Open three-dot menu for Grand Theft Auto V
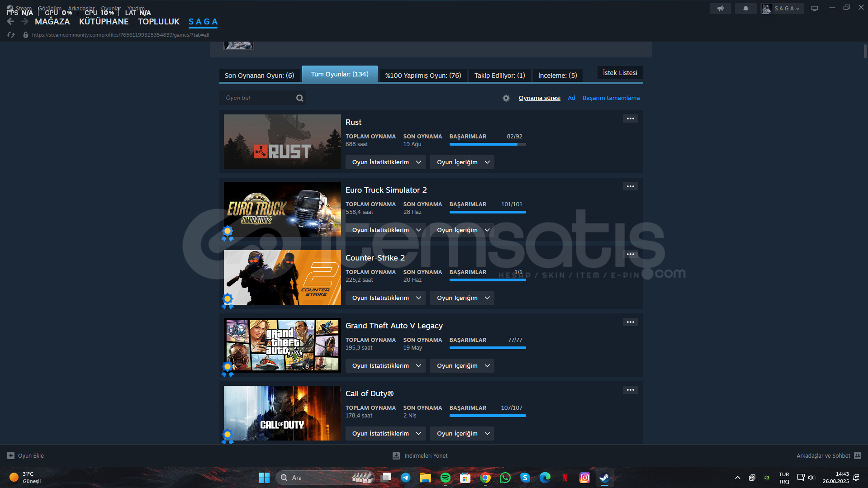Screen dimensions: 868x488 (631, 322)
